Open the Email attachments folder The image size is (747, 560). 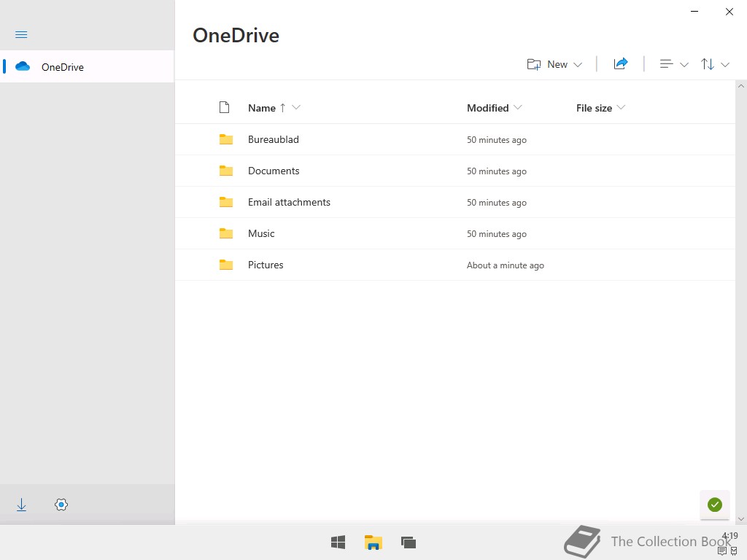[x=289, y=203]
